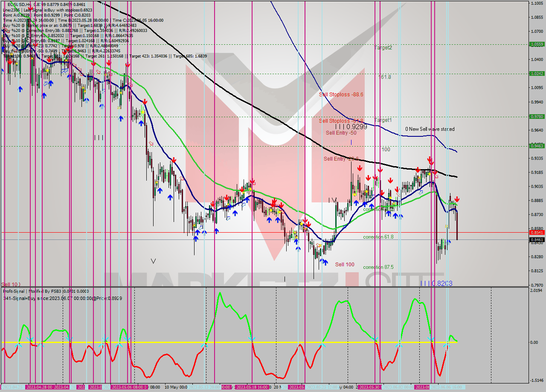The width and height of the screenshot is (546, 392).
Task: Click the '100' Fibonacci level label
Action: tap(386, 150)
